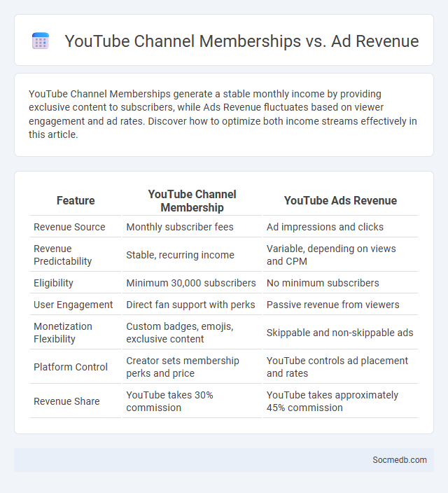448x493 pixels.
Task: Click the 'Direct fan support with perks' cell
Action: [x=192, y=305]
